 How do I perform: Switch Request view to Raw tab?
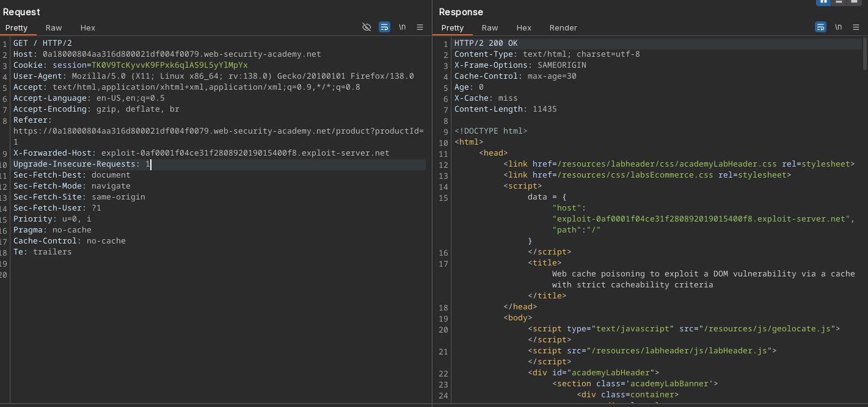coord(54,27)
